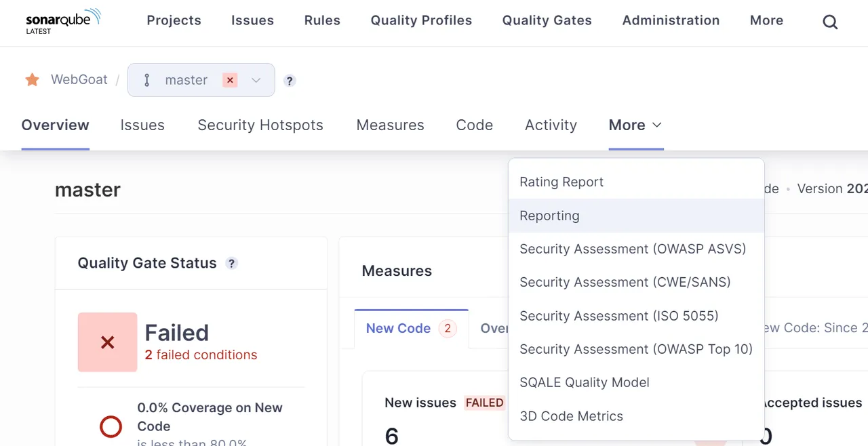Screen dimensions: 868x446
Task: Select the New Code measures tab
Action: click(x=411, y=329)
